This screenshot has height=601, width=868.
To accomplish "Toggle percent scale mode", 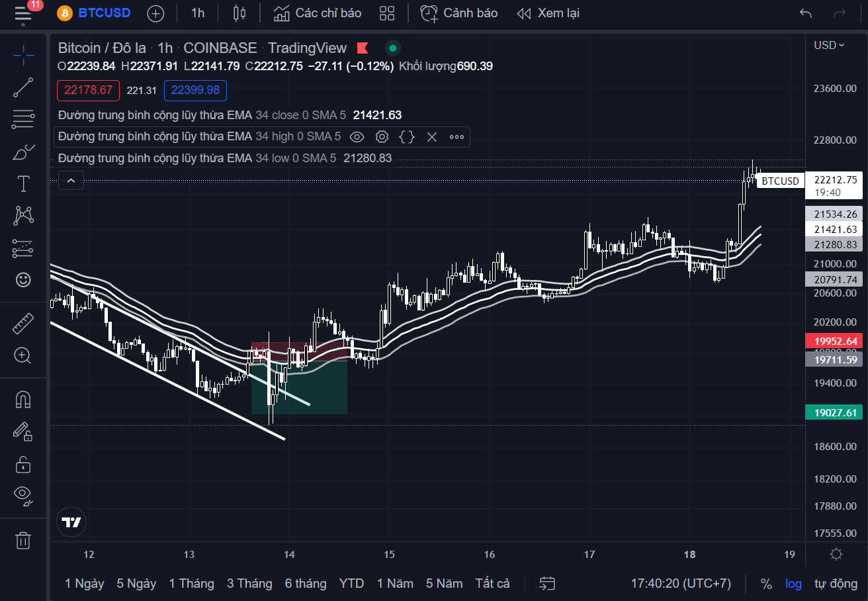I will (x=766, y=583).
